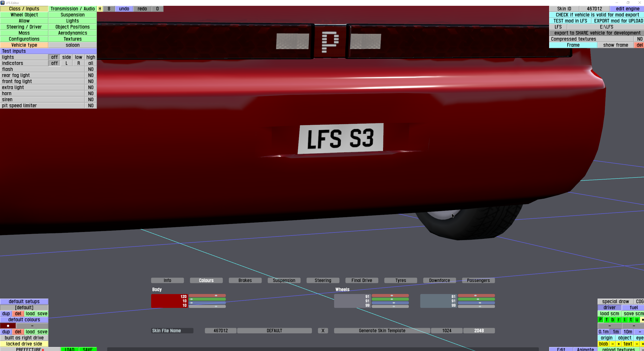Toggle the horn test input
The height and width of the screenshot is (351, 644).
click(x=91, y=94)
